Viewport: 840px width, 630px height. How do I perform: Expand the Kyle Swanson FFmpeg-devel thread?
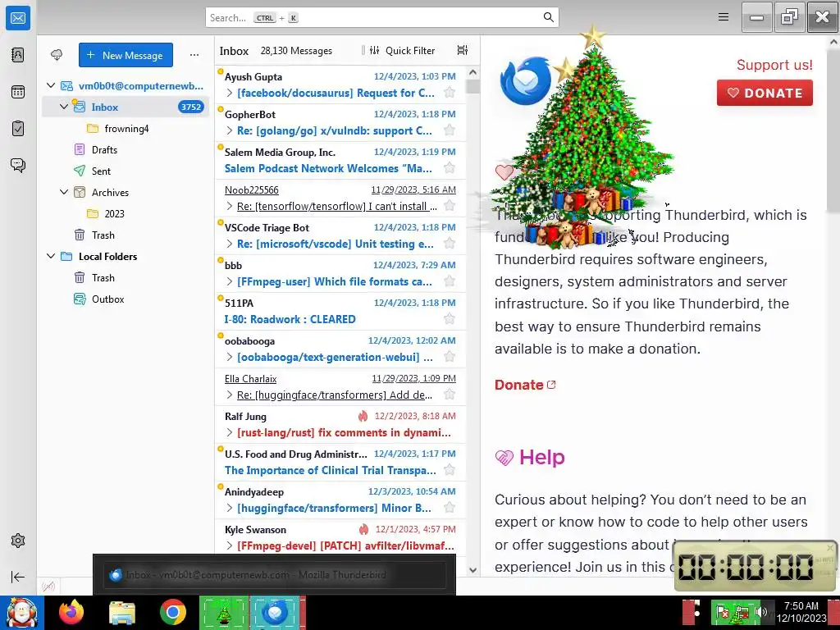point(230,546)
